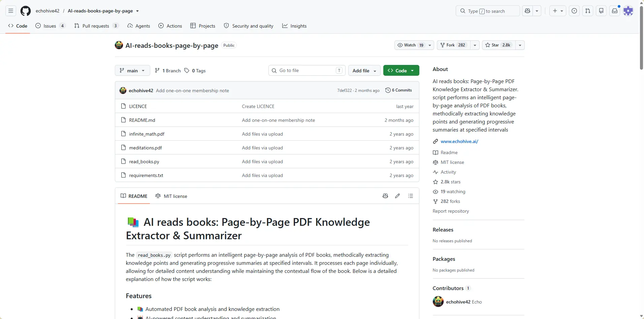Expand the Copilot dropdown arrow in header
This screenshot has width=644, height=319.
pos(537,11)
